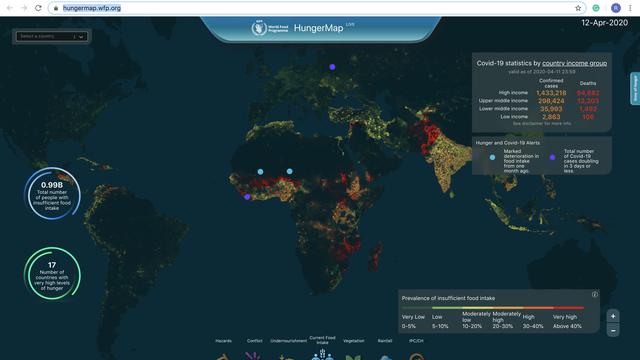Open the Hazards layer icon
The height and width of the screenshot is (360, 640).
pyautogui.click(x=223, y=357)
